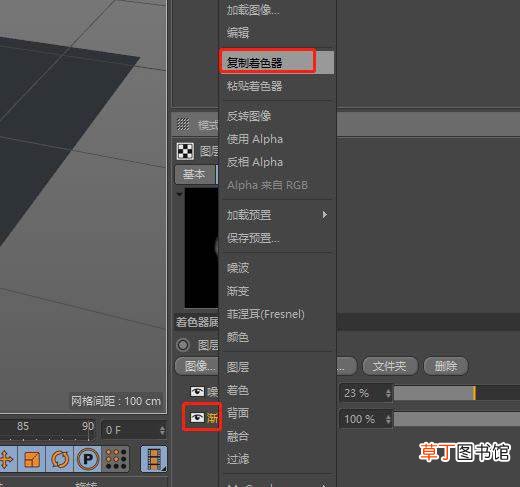The width and height of the screenshot is (520, 487).
Task: Click the 0 F frame stepper arrows
Action: (162, 430)
